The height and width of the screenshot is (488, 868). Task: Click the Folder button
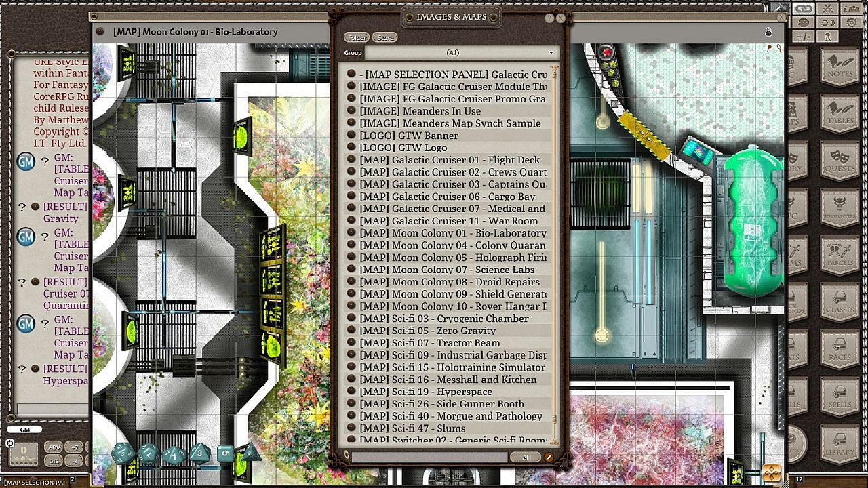click(x=356, y=38)
